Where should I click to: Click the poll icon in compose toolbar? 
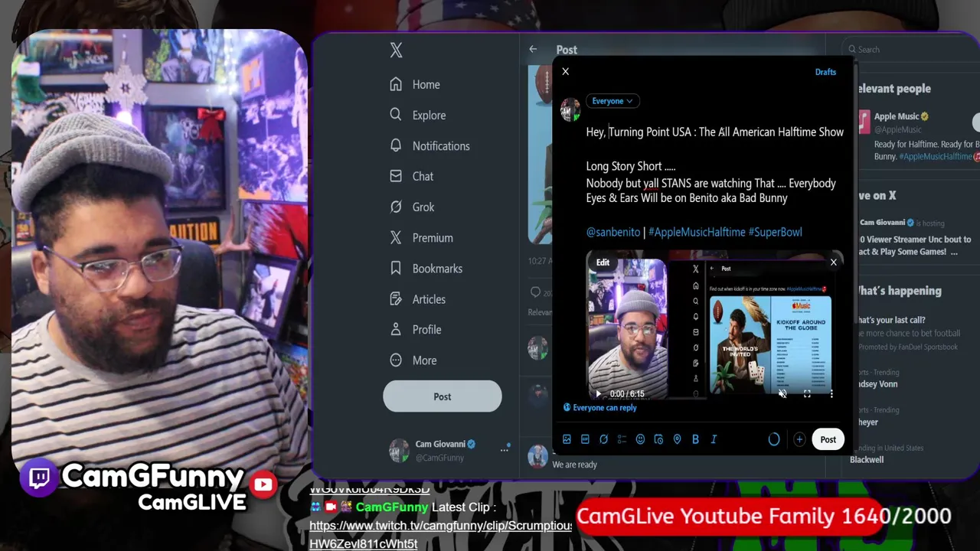[x=622, y=439]
